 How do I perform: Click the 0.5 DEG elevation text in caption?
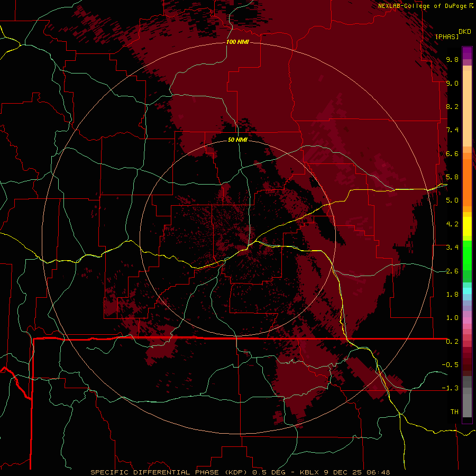click(x=270, y=472)
